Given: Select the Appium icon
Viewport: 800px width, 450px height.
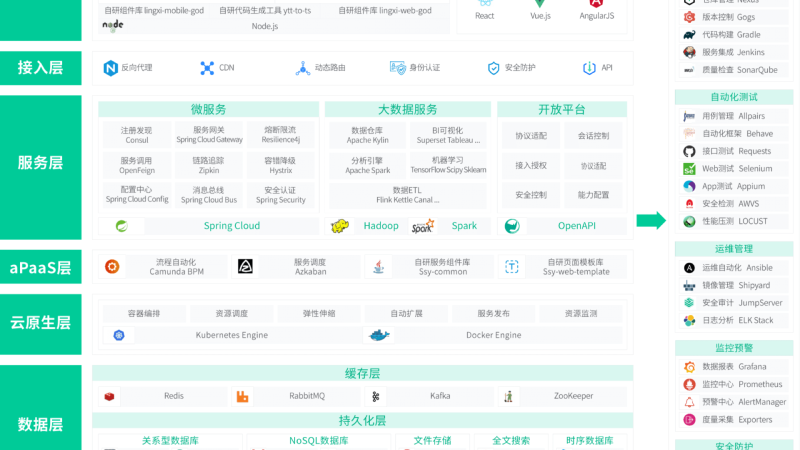Looking at the screenshot, I should click(689, 186).
